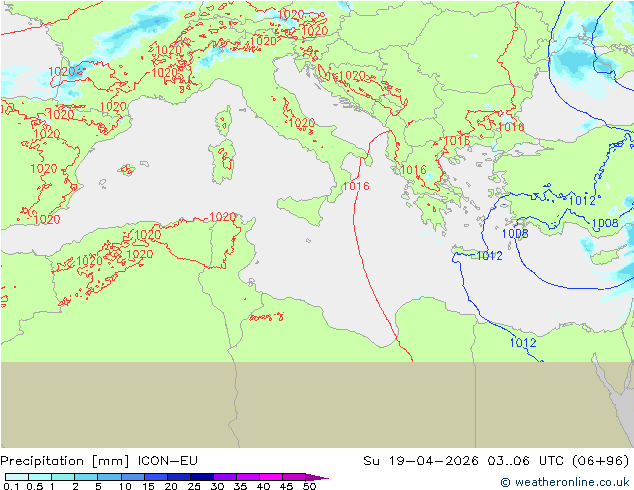Click the legend value '15'
This screenshot has width=634, height=490.
pos(148,486)
